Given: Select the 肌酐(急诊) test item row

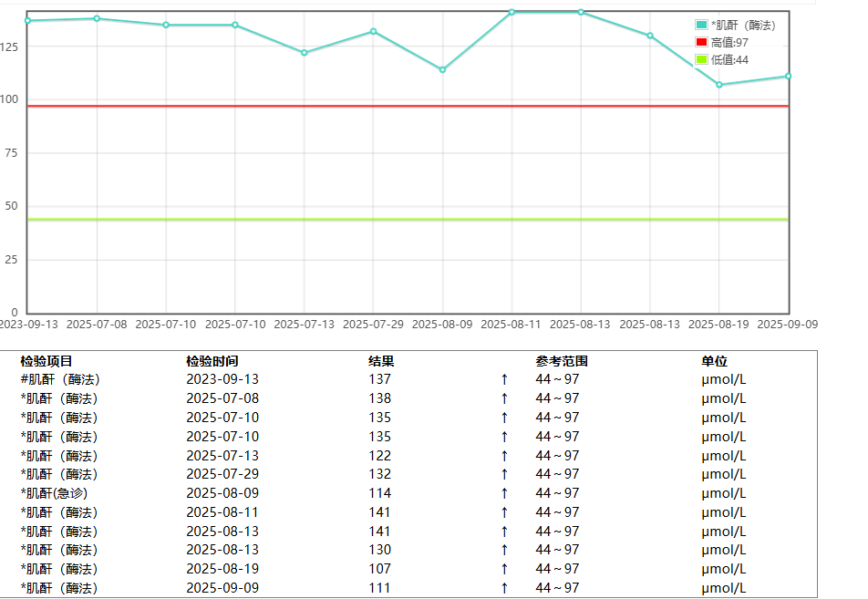Looking at the screenshot, I should 54,493.
